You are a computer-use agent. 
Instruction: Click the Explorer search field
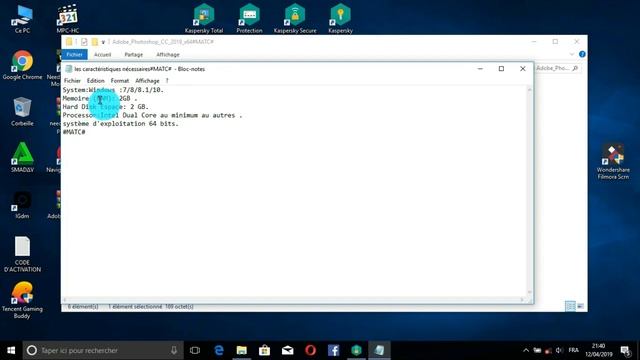coord(558,68)
